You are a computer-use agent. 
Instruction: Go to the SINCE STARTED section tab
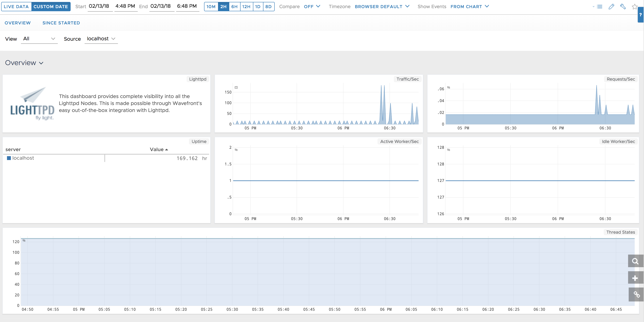coord(61,23)
